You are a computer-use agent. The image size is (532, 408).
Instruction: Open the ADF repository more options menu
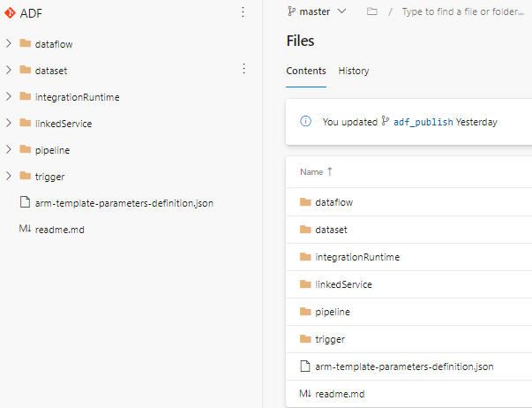[244, 12]
